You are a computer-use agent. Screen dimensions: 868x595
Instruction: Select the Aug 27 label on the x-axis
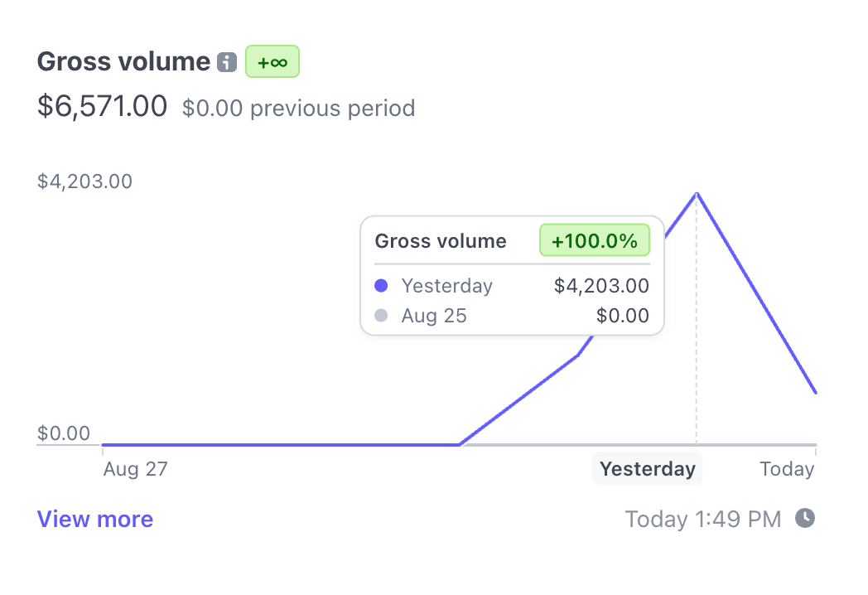tap(136, 469)
